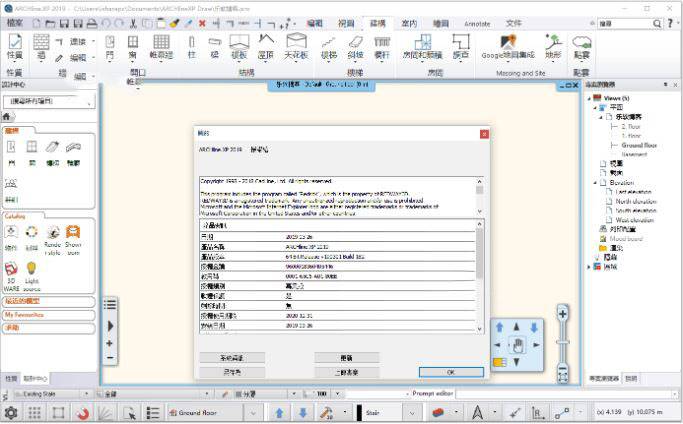The width and height of the screenshot is (683, 424).
Task: Open the Wall tool with brick icon
Action: (x=41, y=47)
